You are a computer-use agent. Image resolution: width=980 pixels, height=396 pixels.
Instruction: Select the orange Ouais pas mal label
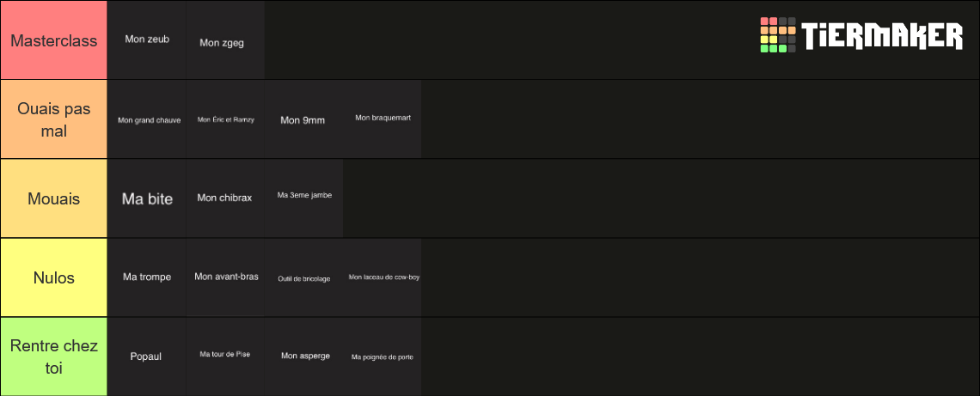[x=54, y=119]
